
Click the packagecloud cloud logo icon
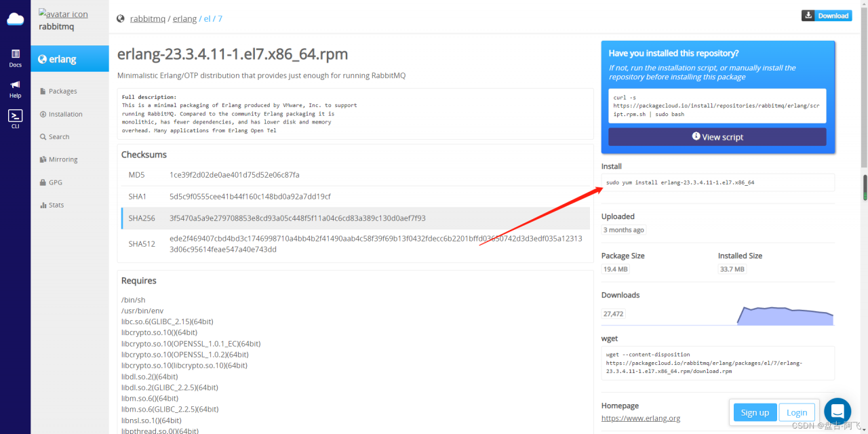[15, 19]
